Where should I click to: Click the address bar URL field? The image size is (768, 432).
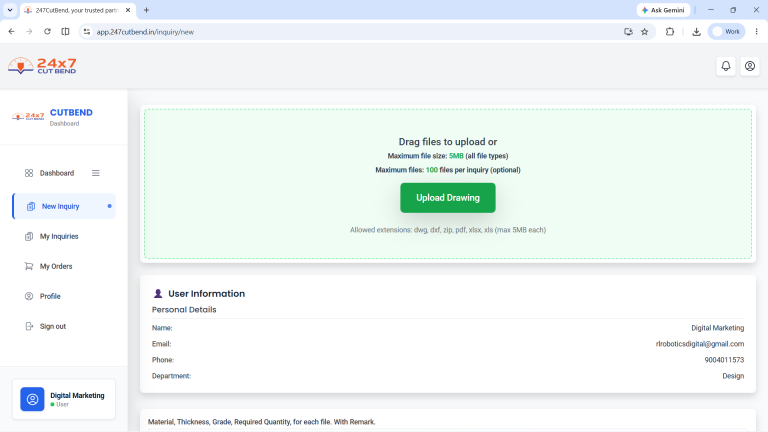(355, 32)
